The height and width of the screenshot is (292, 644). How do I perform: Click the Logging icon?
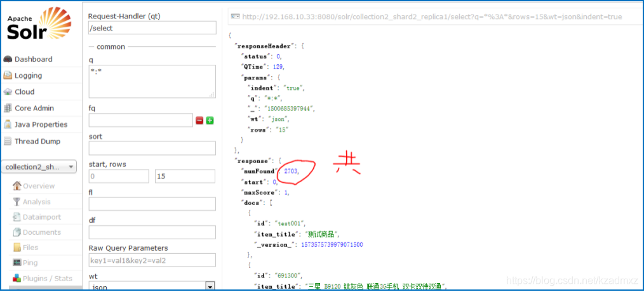click(x=8, y=76)
